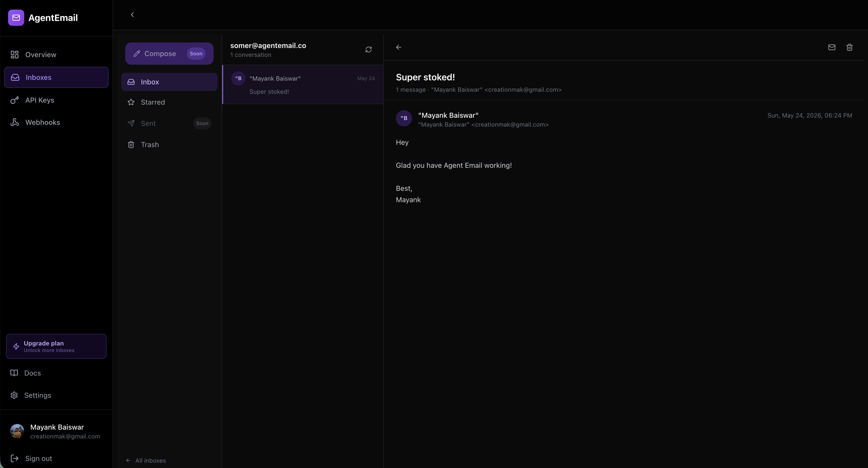The image size is (868, 468).
Task: Refresh the conversation list
Action: coord(369,50)
